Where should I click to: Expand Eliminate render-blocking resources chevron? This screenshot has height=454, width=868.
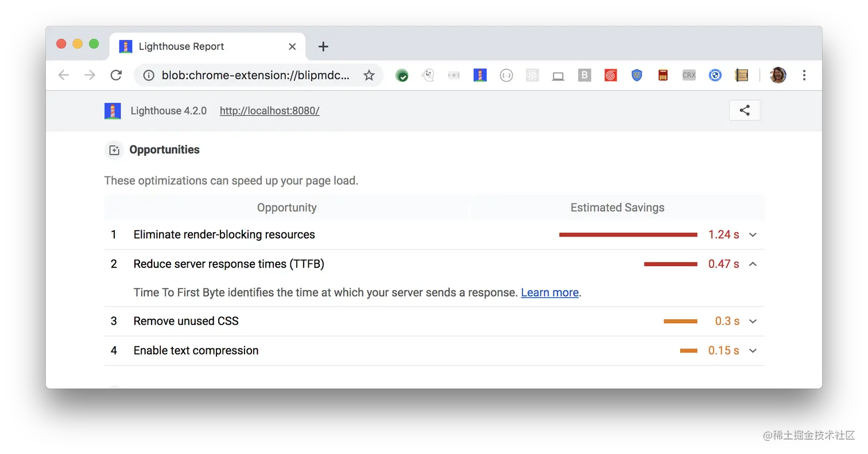pyautogui.click(x=753, y=235)
